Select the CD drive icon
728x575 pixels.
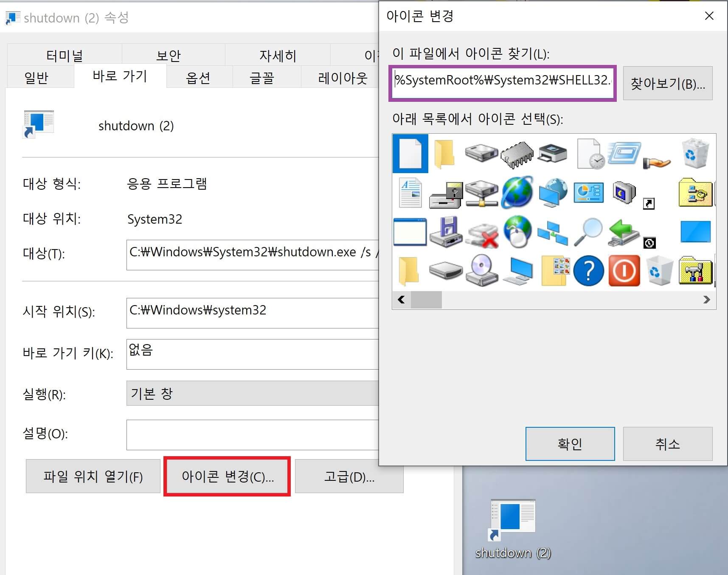point(481,271)
